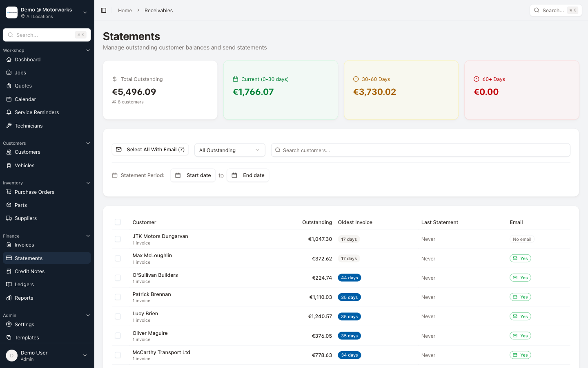Click the Search customers input field
588x368 pixels.
pos(421,150)
